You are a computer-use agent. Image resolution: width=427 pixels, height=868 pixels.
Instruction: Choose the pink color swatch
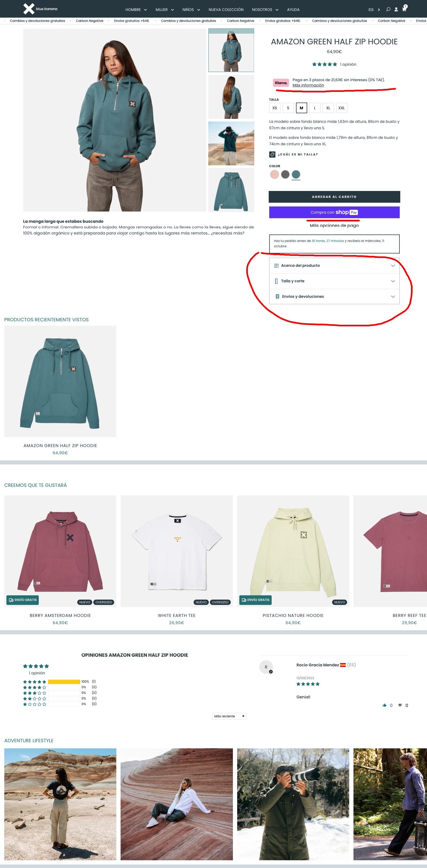274,175
